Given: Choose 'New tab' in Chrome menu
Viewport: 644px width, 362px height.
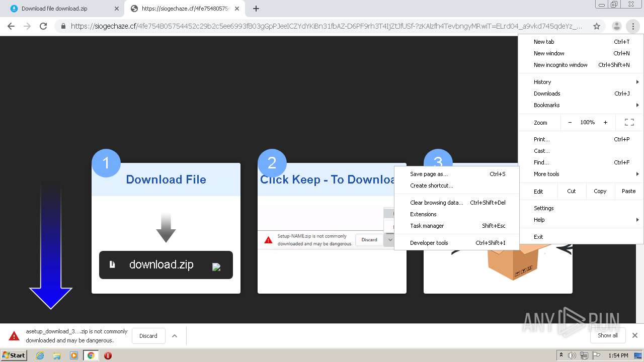Looking at the screenshot, I should pos(581,42).
